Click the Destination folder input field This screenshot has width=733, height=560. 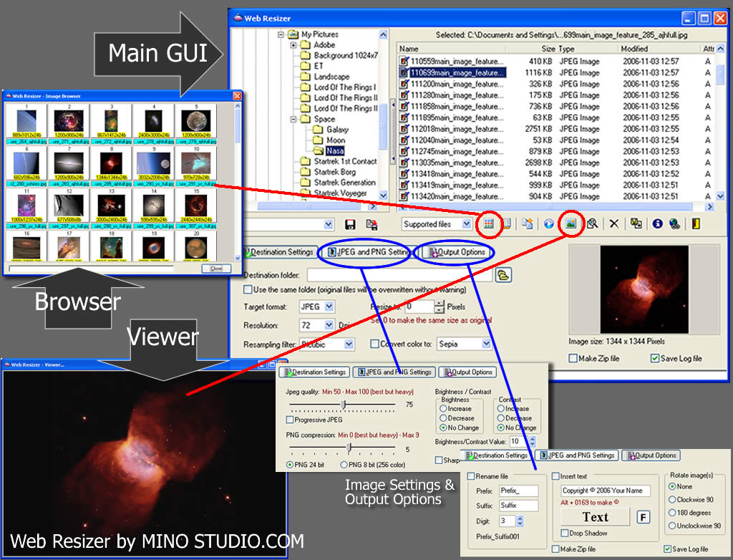point(400,275)
